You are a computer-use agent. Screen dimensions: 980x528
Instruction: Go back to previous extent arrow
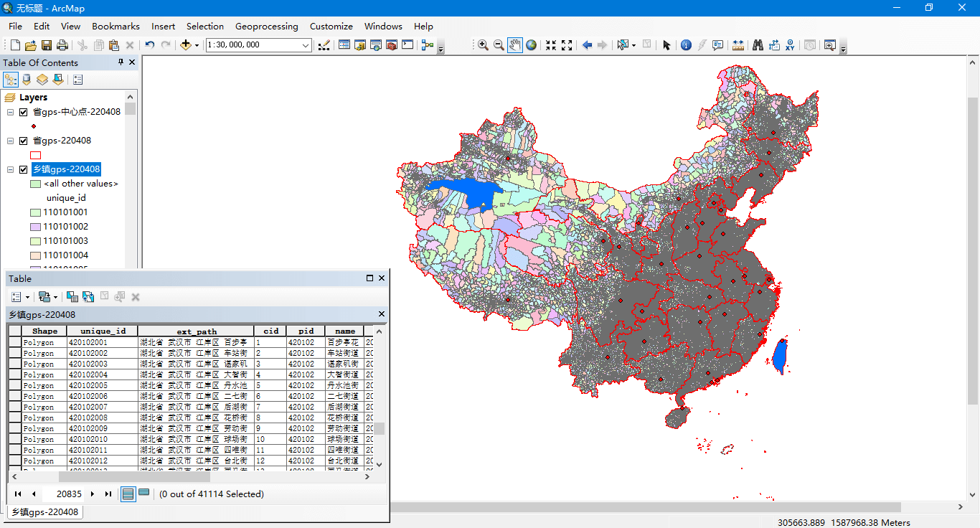tap(587, 45)
